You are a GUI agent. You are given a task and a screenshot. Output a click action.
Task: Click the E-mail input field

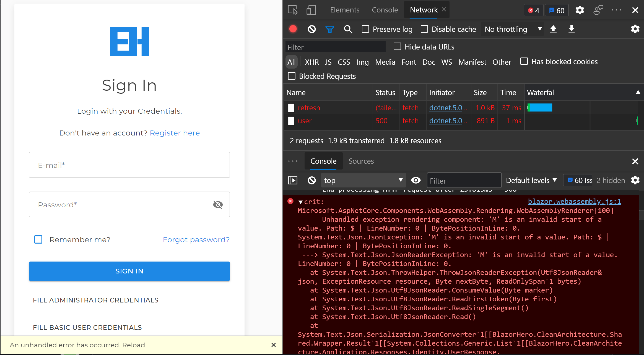click(x=129, y=165)
